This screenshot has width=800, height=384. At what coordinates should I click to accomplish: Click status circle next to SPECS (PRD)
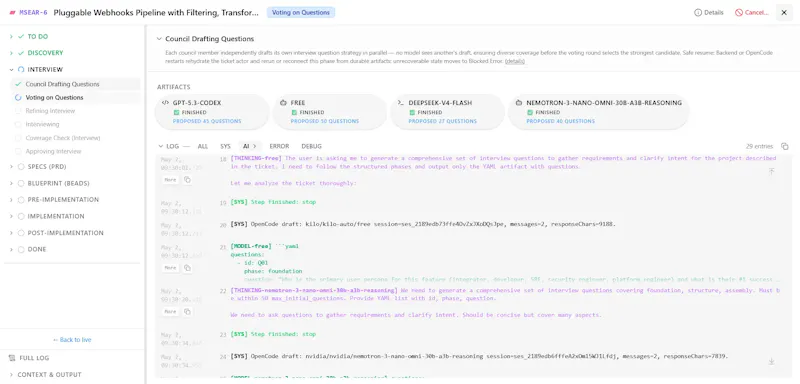21,167
